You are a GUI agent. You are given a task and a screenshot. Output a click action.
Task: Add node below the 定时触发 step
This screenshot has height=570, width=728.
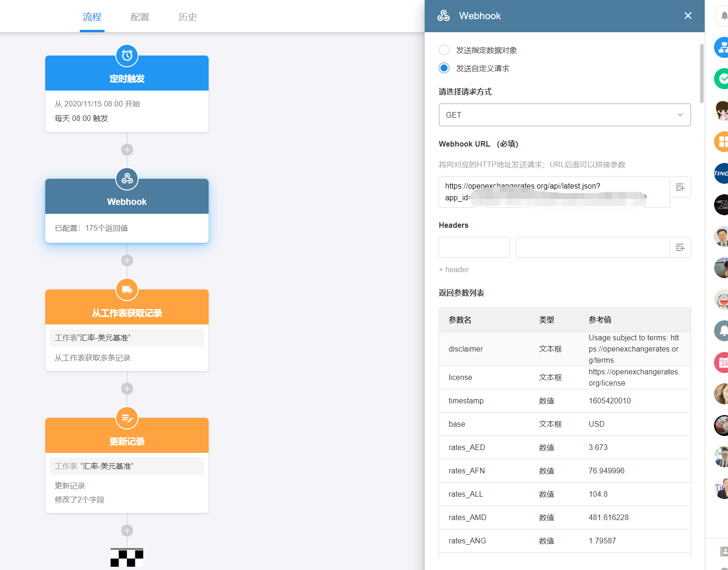coord(127,150)
